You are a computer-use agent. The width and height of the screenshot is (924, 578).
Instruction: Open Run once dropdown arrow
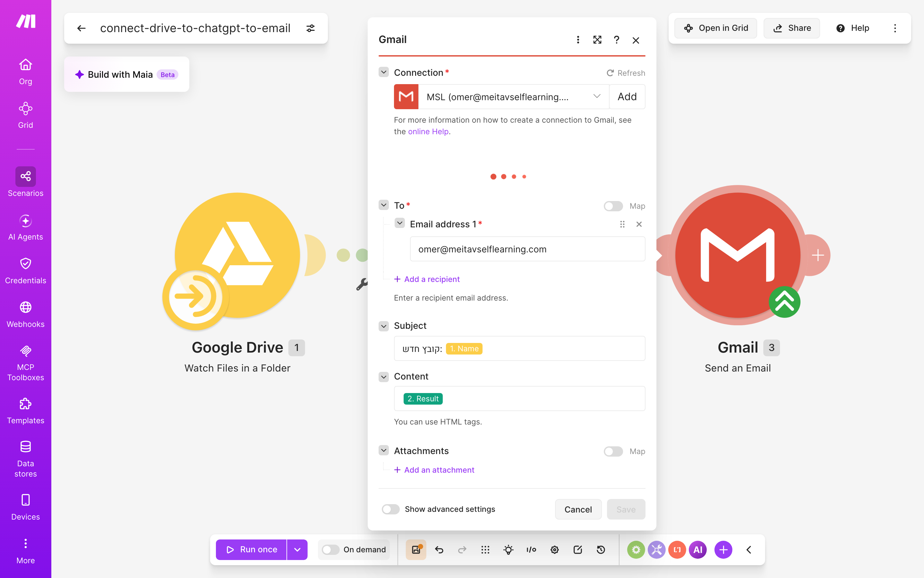[x=297, y=550]
